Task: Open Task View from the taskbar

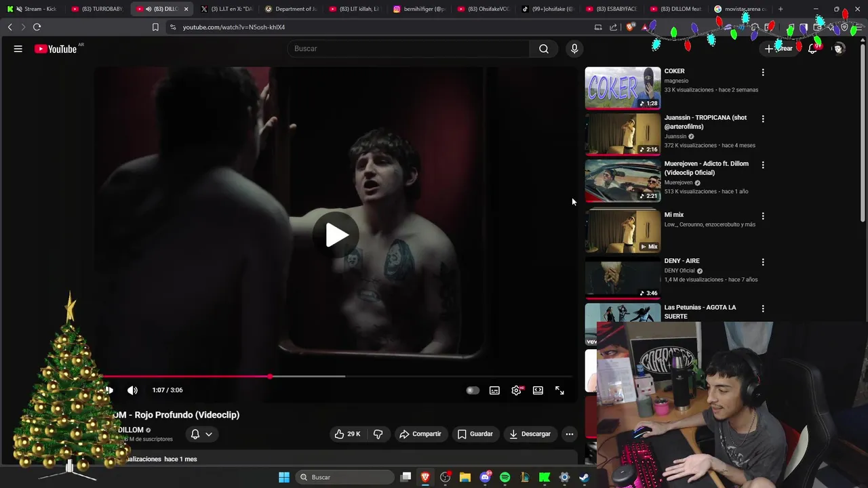Action: [x=406, y=477]
